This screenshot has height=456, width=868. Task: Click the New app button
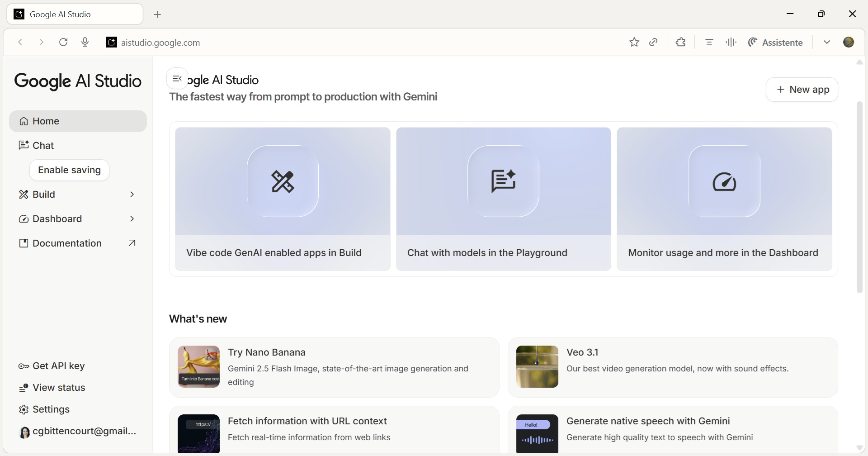(802, 90)
